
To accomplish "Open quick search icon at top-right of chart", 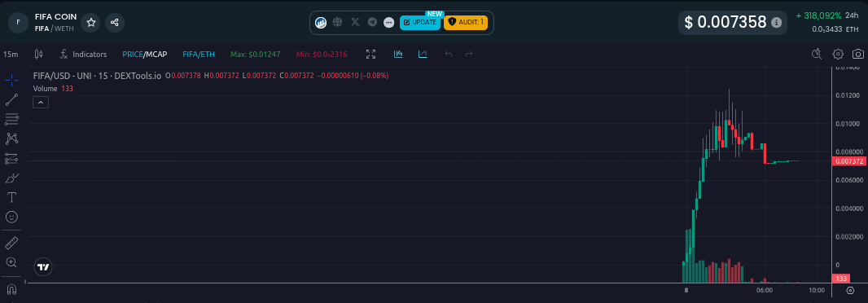I will (x=817, y=55).
